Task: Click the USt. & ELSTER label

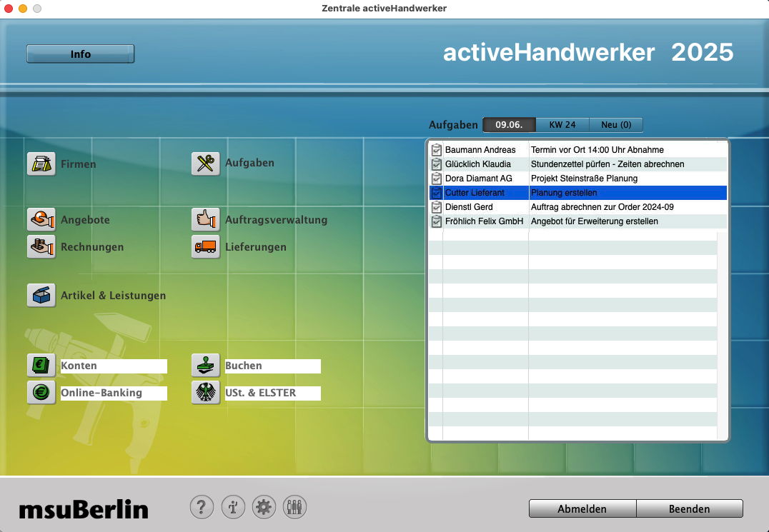Action: (273, 393)
